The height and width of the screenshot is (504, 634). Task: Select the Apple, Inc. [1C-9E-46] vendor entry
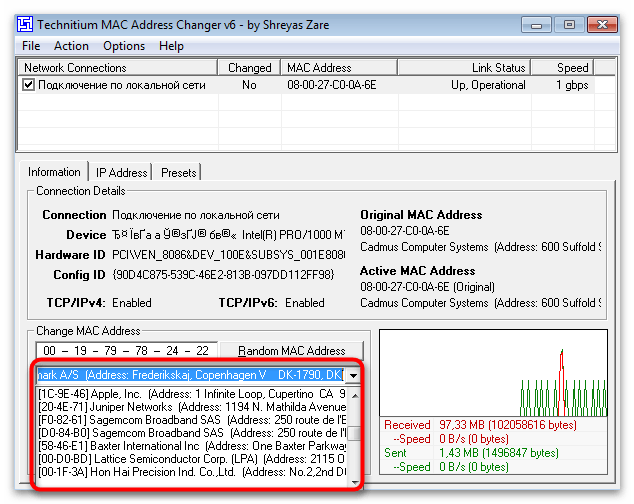(192, 394)
